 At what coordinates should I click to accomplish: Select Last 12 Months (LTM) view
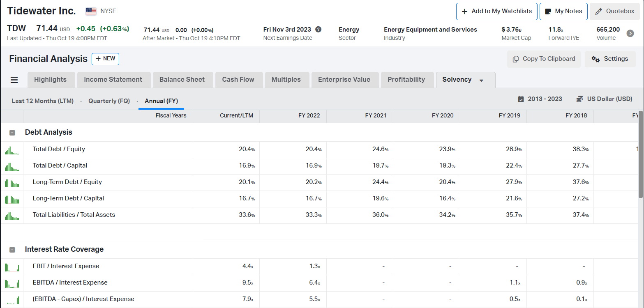click(42, 101)
